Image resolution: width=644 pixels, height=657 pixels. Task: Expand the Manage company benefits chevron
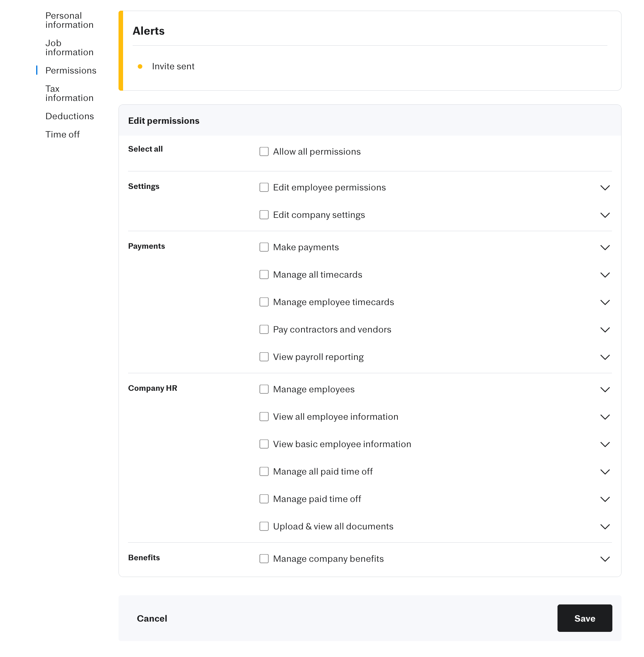click(605, 559)
